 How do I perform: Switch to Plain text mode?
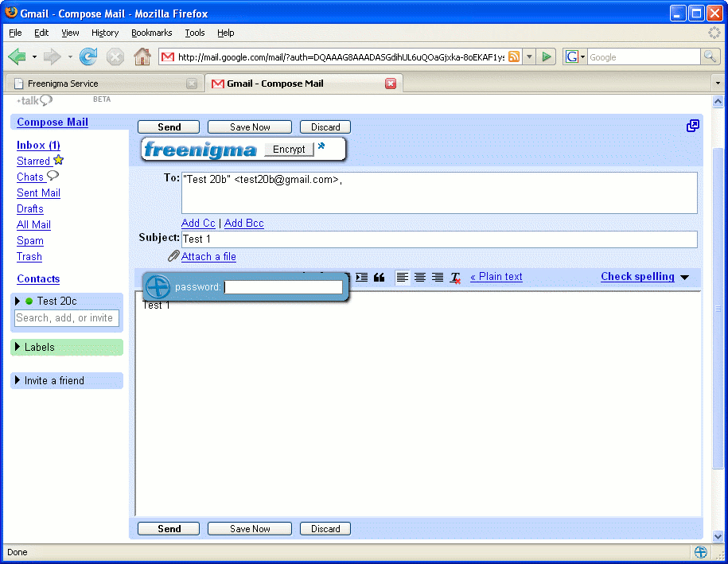(496, 277)
